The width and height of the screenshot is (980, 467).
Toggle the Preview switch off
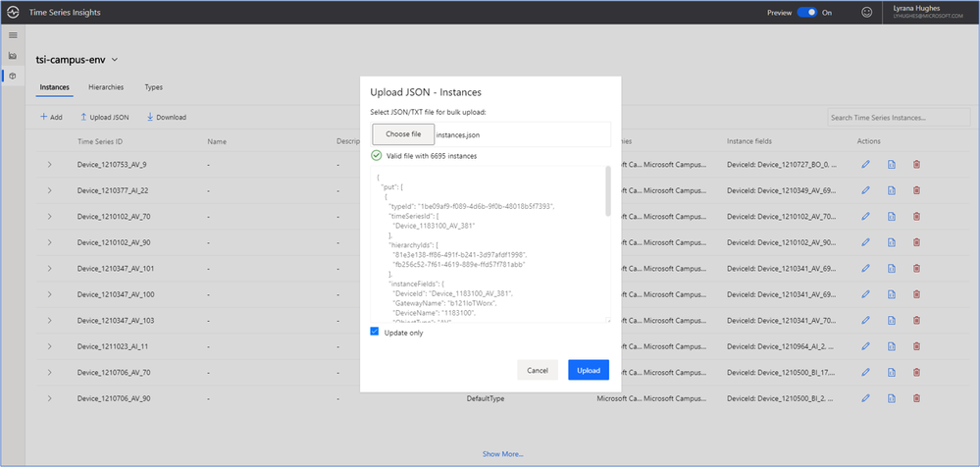click(807, 13)
